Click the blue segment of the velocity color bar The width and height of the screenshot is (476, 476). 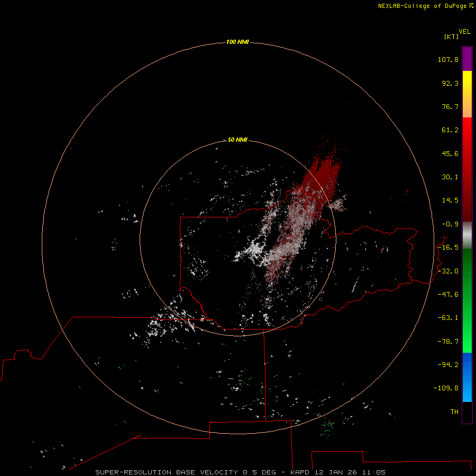point(467,377)
